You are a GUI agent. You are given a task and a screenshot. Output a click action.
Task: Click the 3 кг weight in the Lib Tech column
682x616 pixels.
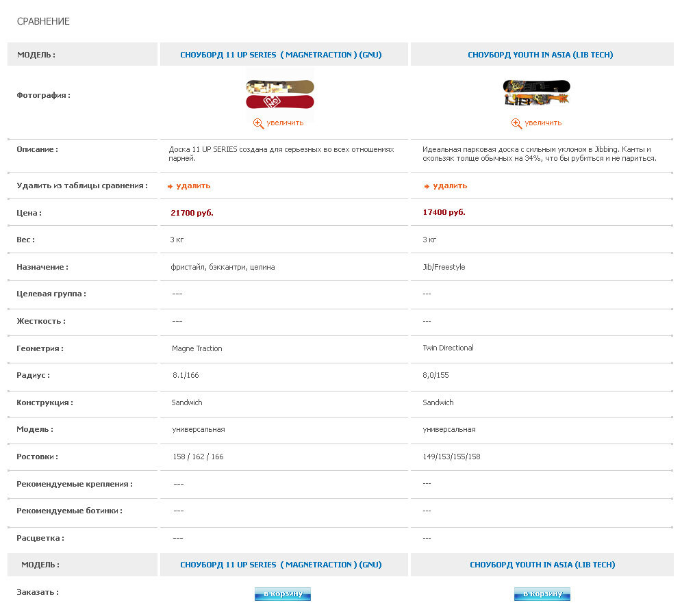[x=429, y=240]
